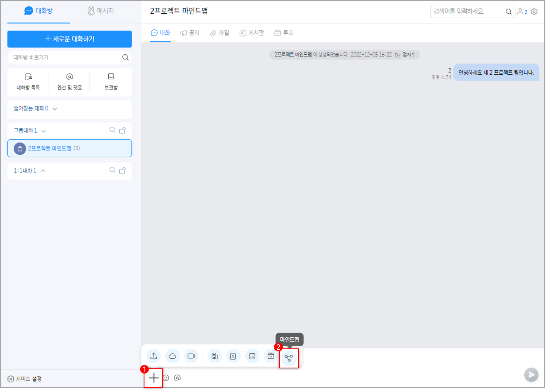Open the calendar icon in attachment bar
545x392 pixels.
(x=252, y=356)
